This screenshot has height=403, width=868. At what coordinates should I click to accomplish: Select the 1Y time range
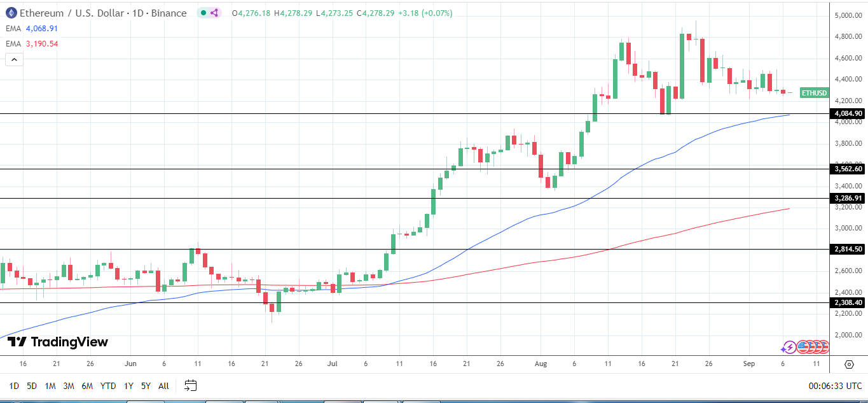pyautogui.click(x=128, y=386)
